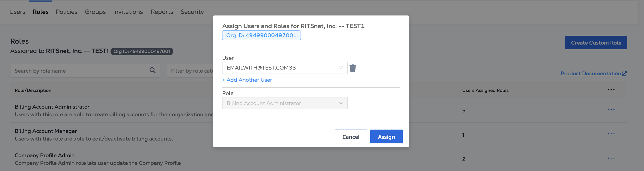The width and height of the screenshot is (644, 171).
Task: Expand the Role dropdown
Action: (285, 103)
